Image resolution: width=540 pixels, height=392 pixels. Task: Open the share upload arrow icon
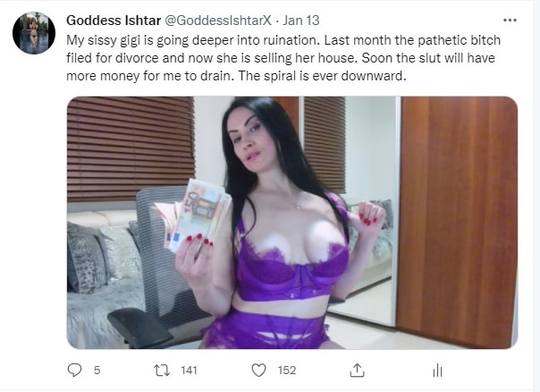(x=357, y=371)
